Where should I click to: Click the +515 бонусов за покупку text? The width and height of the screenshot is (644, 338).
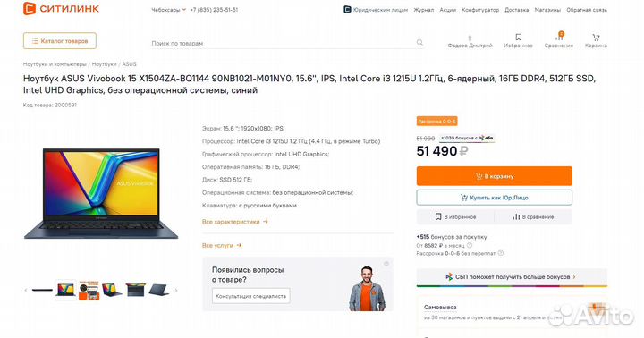click(x=452, y=237)
